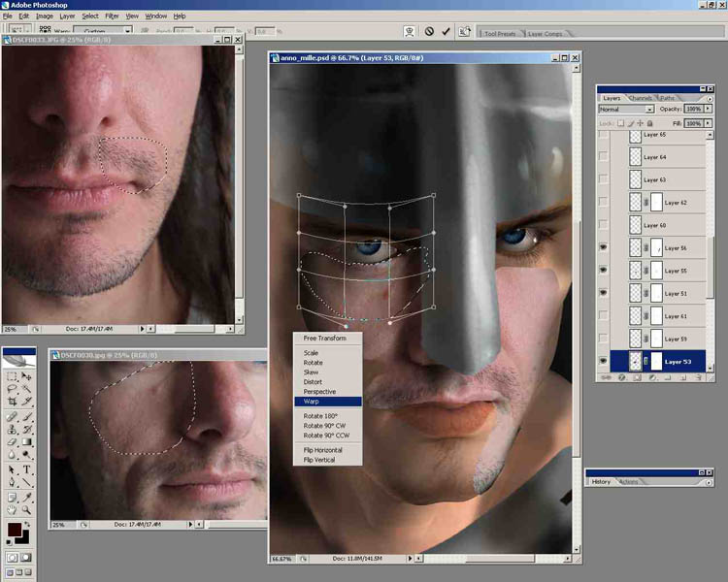Select the Crop tool
Viewport: 728px width, 582px height.
[x=11, y=401]
